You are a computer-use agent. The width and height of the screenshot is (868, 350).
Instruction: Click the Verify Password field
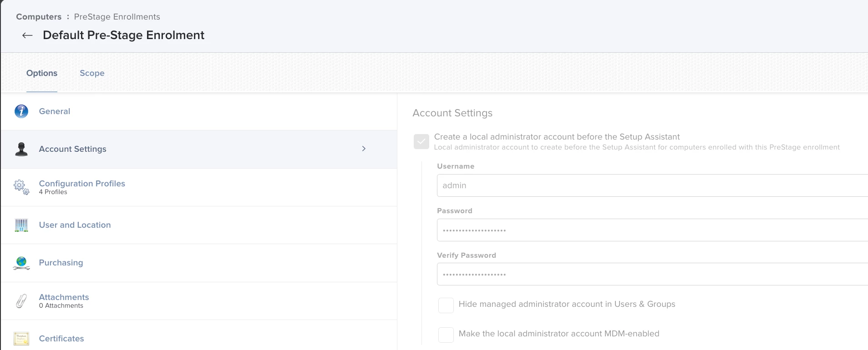[652, 274]
